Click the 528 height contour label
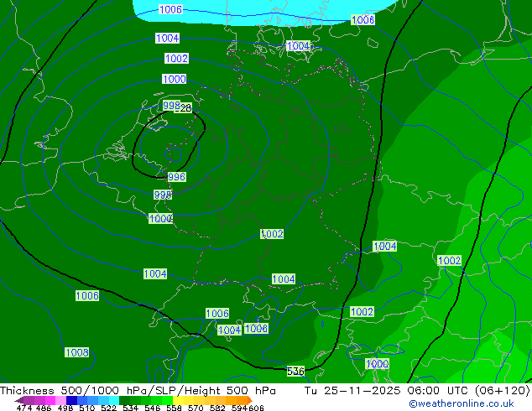 tap(185, 108)
